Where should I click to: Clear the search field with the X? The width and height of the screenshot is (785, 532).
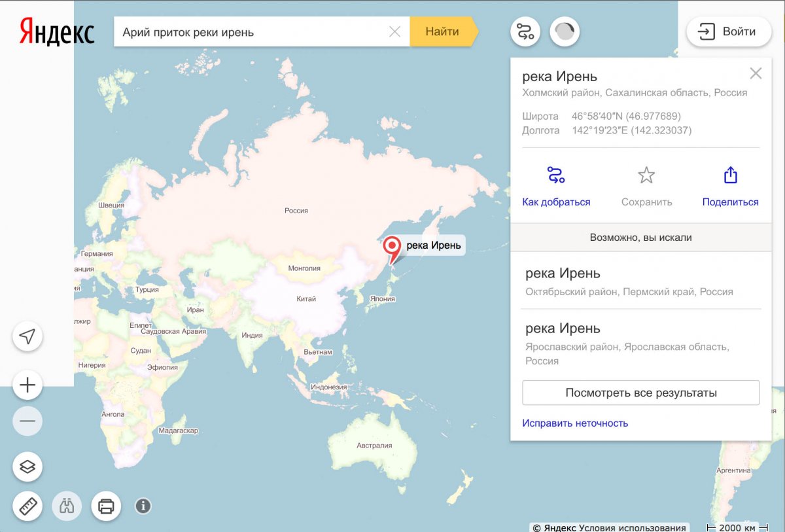[x=394, y=31]
